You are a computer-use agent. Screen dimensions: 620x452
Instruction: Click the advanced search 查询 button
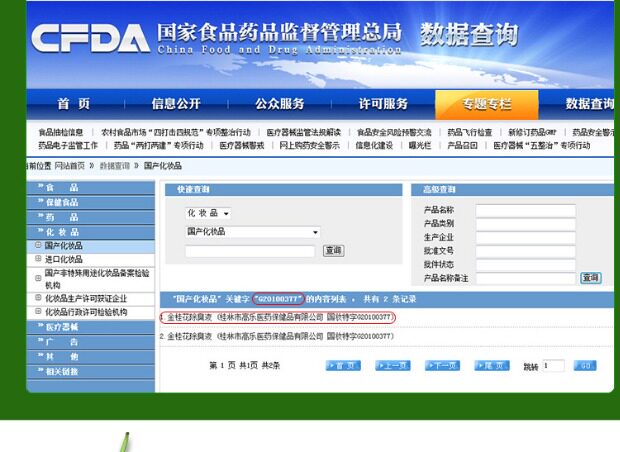click(x=590, y=278)
